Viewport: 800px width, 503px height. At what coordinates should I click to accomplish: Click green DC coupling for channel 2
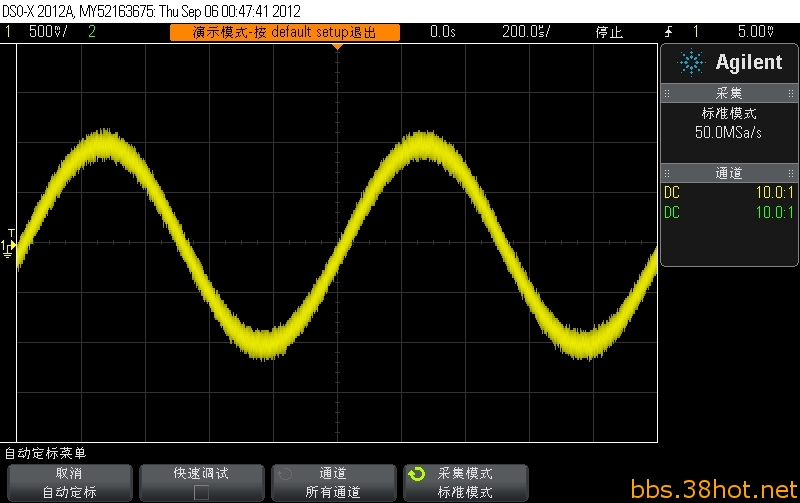pyautogui.click(x=672, y=212)
